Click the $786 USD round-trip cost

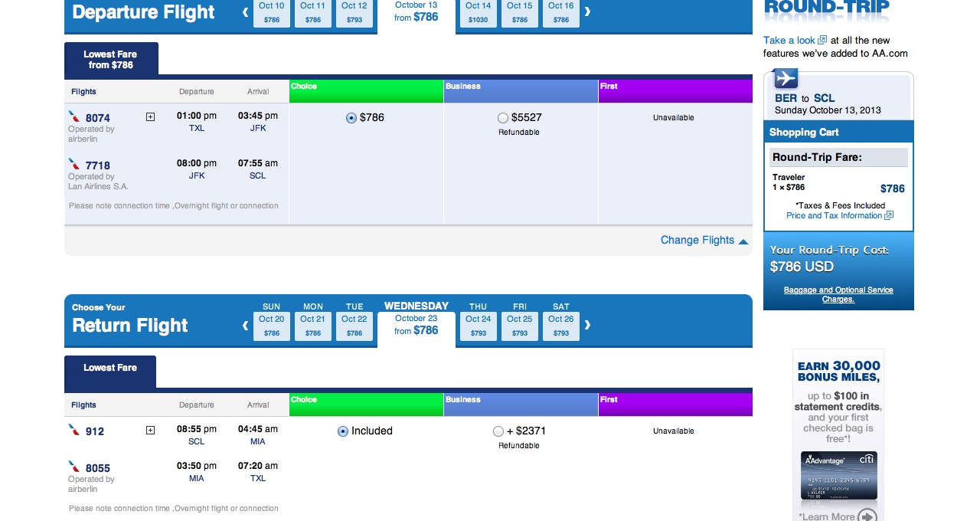(x=802, y=267)
